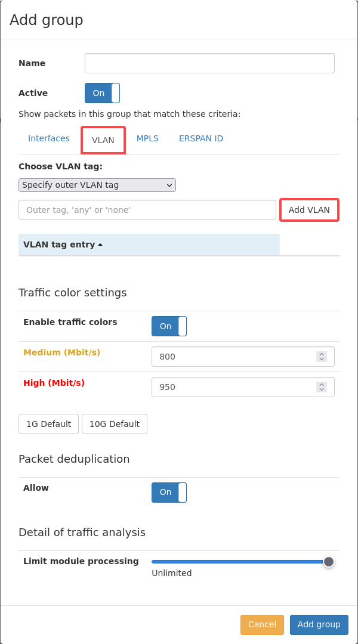Switch to the ERSPAN ID tab
Viewport: 358px width, 644px height.
tap(201, 138)
